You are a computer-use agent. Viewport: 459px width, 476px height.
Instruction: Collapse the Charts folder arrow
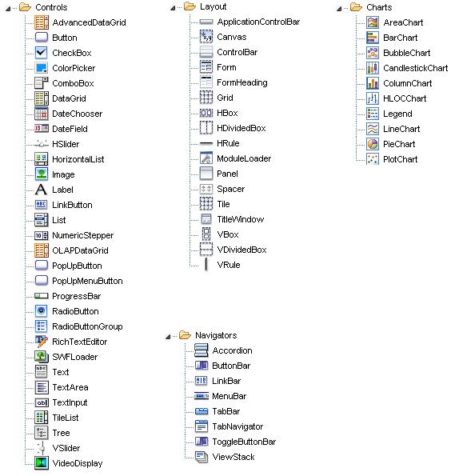pos(339,9)
